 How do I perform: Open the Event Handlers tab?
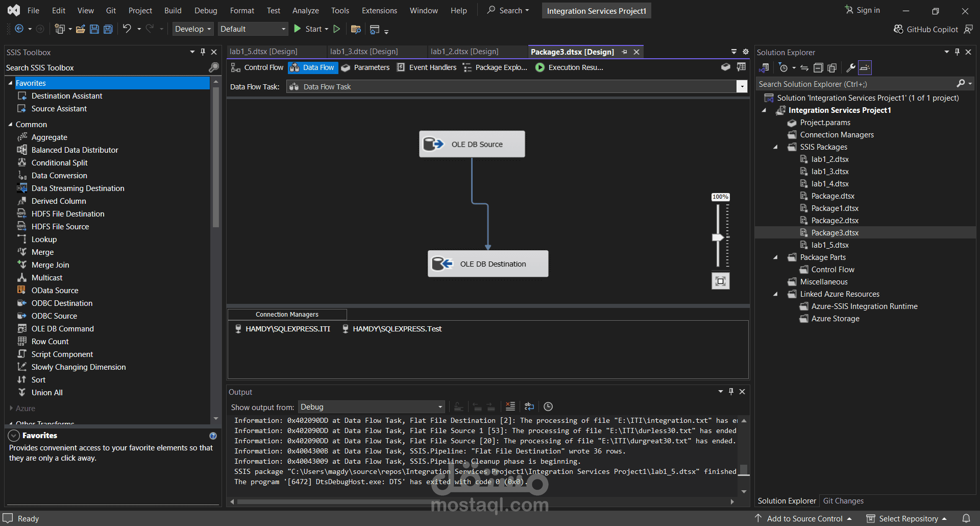tap(427, 67)
